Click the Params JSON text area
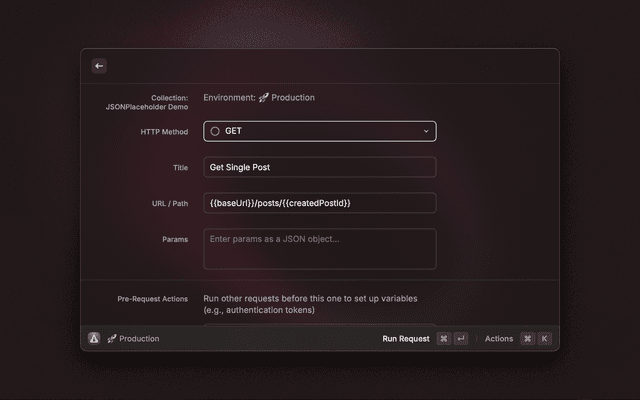The image size is (640, 400). (319, 249)
